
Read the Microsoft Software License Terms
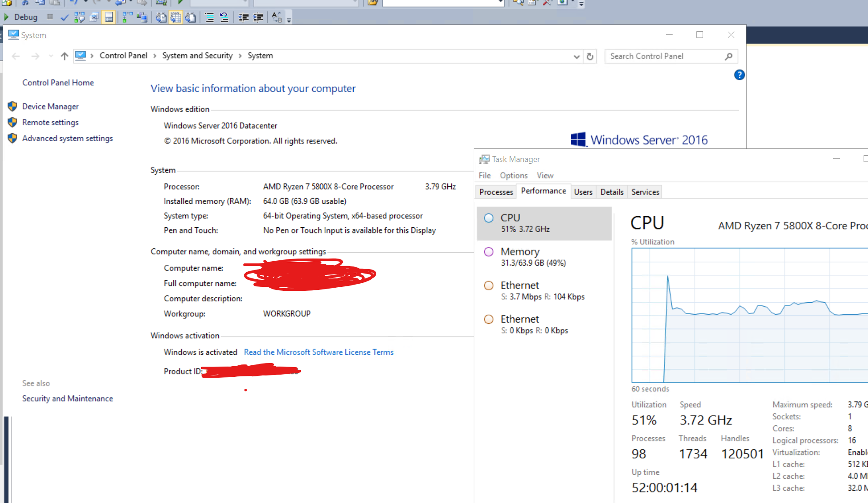coord(318,352)
